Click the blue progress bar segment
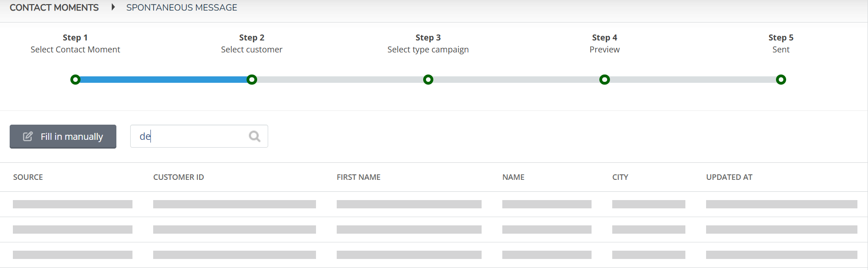Image resolution: width=868 pixels, height=270 pixels. pos(163,80)
